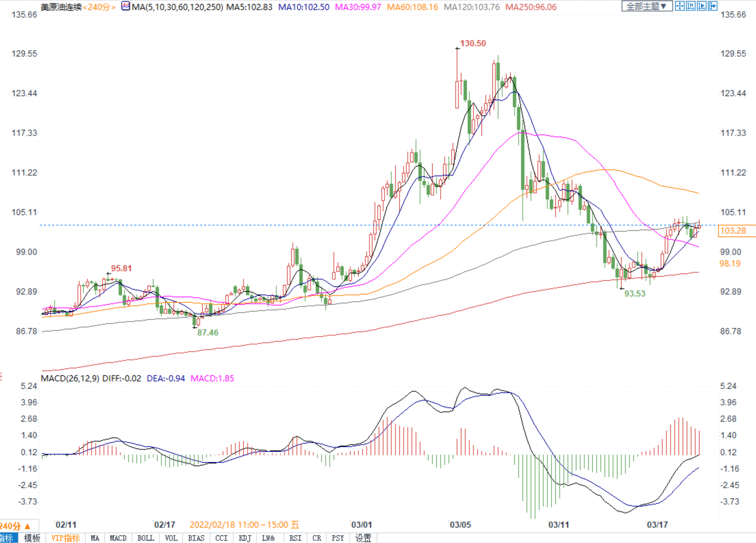Image resolution: width=756 pixels, height=543 pixels.
Task: Click the <240分> period label beside 美原油连续
Action: coord(99,7)
